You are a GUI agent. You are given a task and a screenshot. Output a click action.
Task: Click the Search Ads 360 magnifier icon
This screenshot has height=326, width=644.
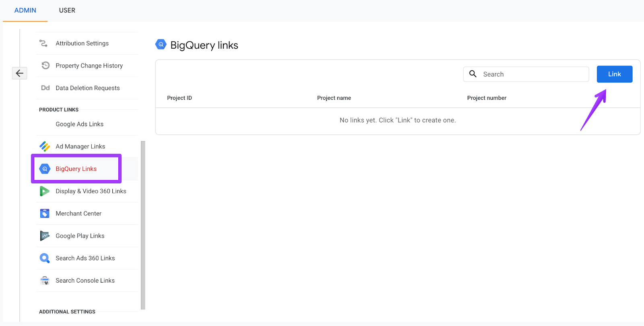point(45,258)
